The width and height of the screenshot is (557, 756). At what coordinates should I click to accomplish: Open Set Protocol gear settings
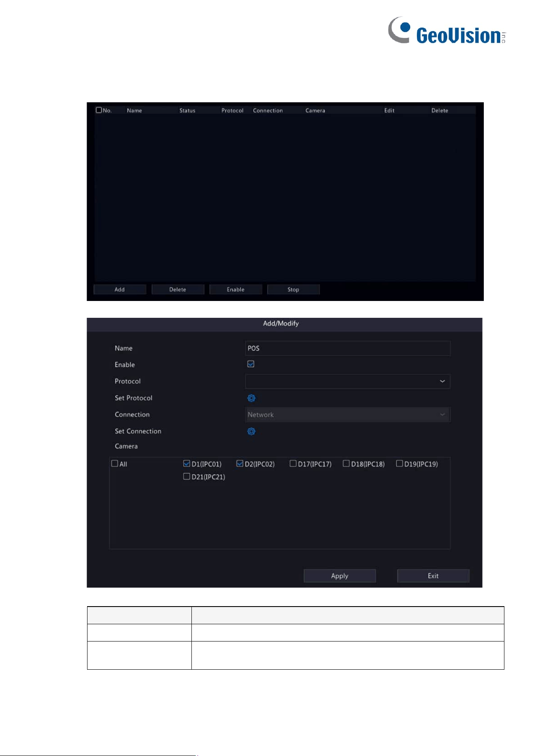(x=251, y=398)
